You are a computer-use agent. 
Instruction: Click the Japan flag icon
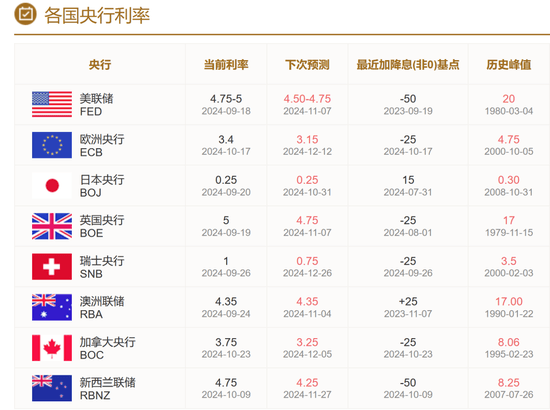[x=52, y=186]
